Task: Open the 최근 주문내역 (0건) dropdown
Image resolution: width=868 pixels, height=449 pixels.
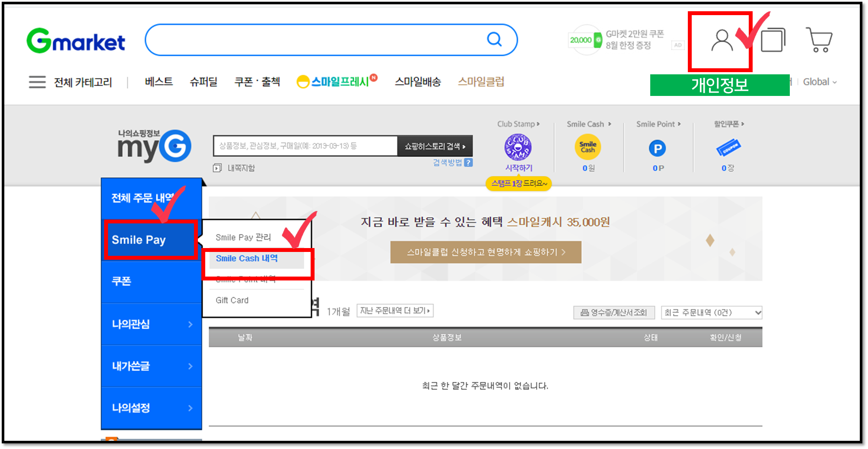Action: pos(712,312)
